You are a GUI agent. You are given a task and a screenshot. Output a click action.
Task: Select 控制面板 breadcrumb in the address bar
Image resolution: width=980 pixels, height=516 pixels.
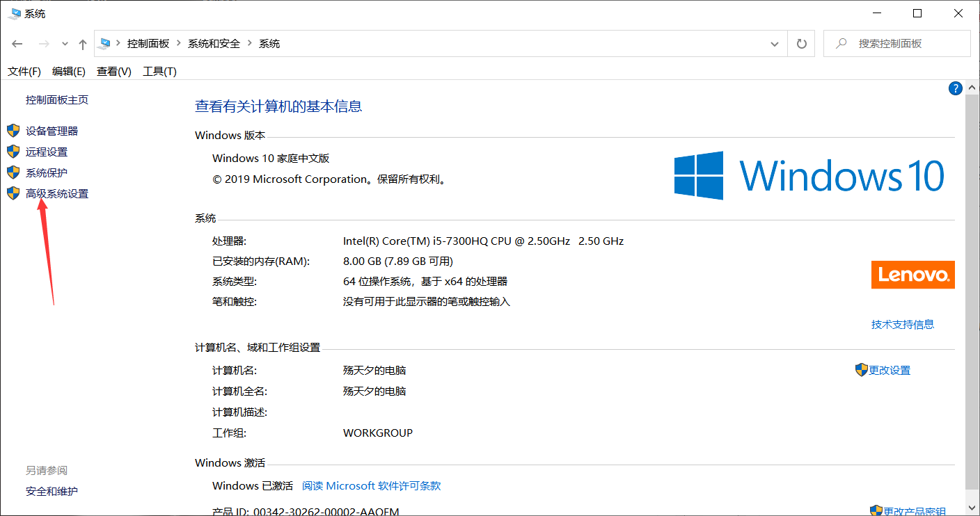[x=148, y=44]
